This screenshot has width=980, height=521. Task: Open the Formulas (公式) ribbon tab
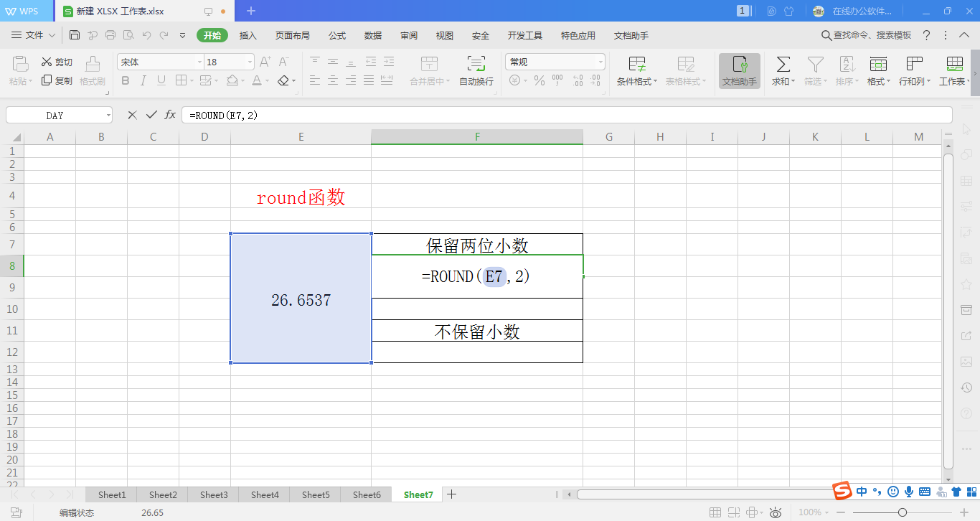(x=337, y=35)
